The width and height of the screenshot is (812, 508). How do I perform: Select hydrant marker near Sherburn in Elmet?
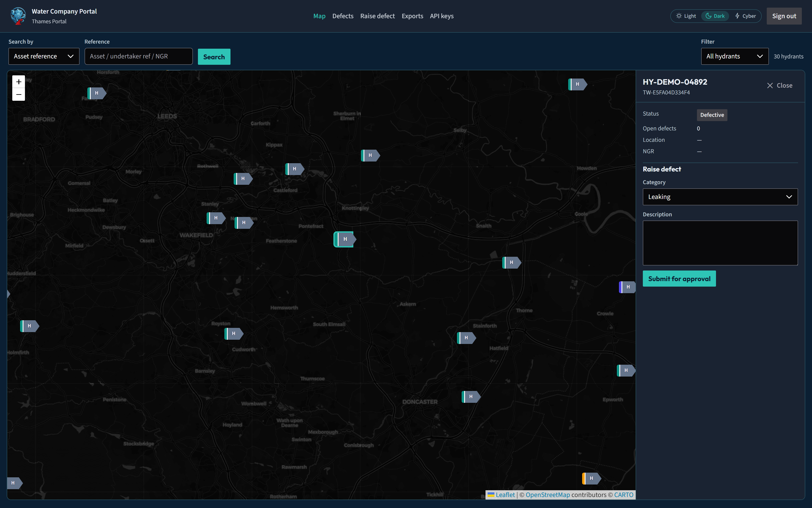click(370, 155)
